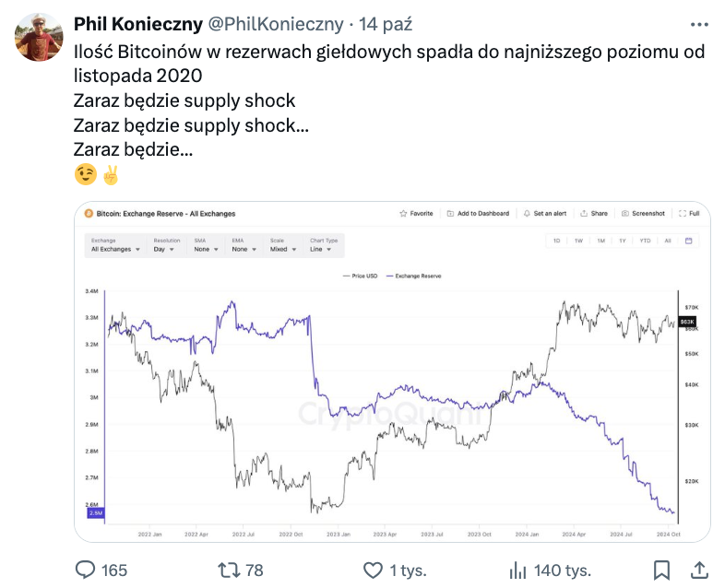
Task: Click the Screenshot button on the chart
Action: (643, 213)
